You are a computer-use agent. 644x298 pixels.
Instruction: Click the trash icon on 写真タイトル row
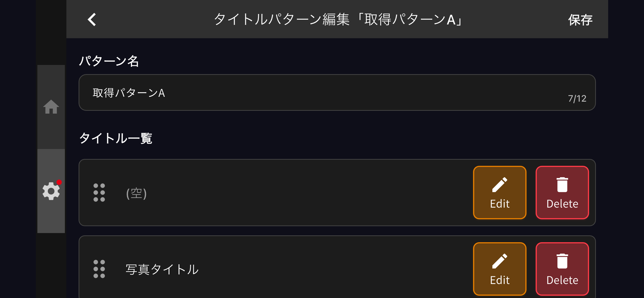pos(562,261)
